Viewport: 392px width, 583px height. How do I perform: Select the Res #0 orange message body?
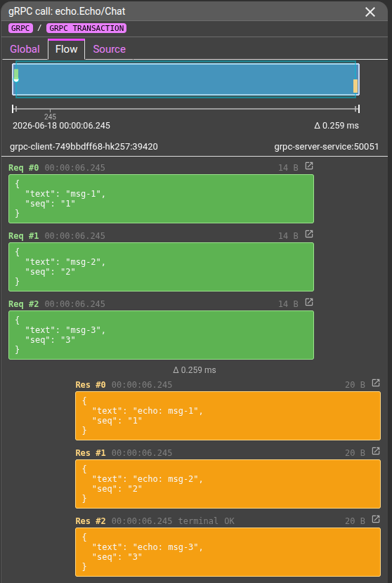coord(228,416)
